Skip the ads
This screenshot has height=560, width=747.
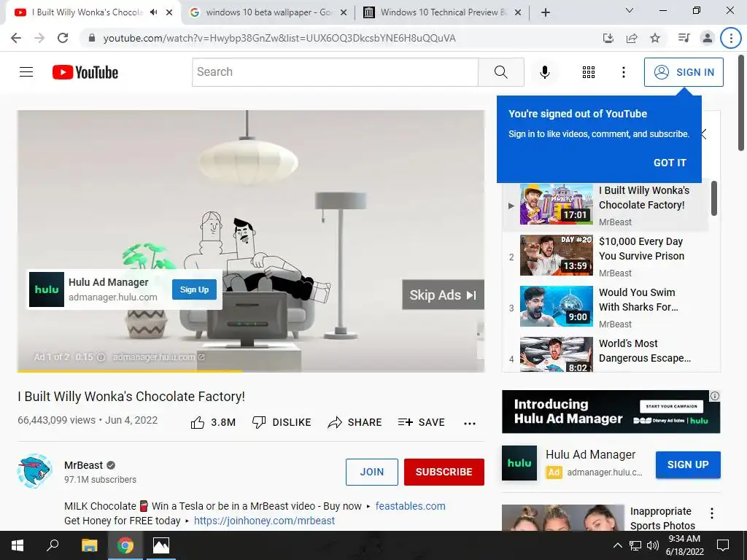[443, 295]
